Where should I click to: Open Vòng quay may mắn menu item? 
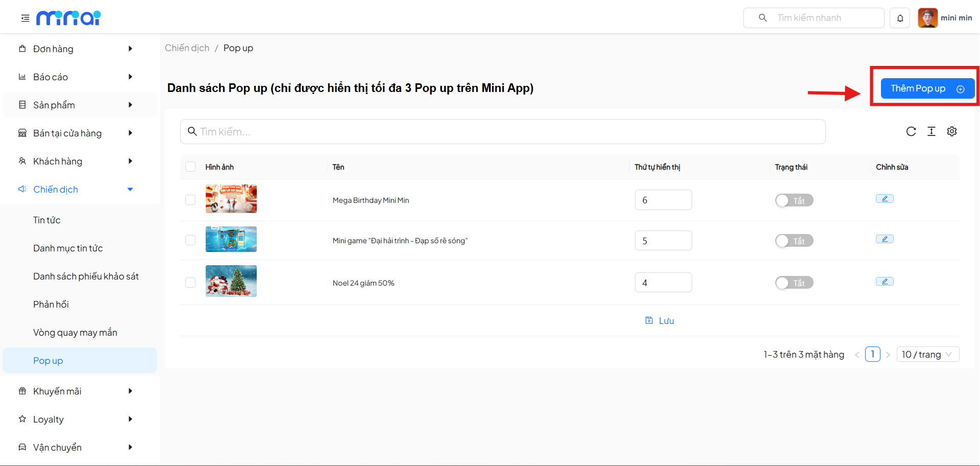click(75, 333)
